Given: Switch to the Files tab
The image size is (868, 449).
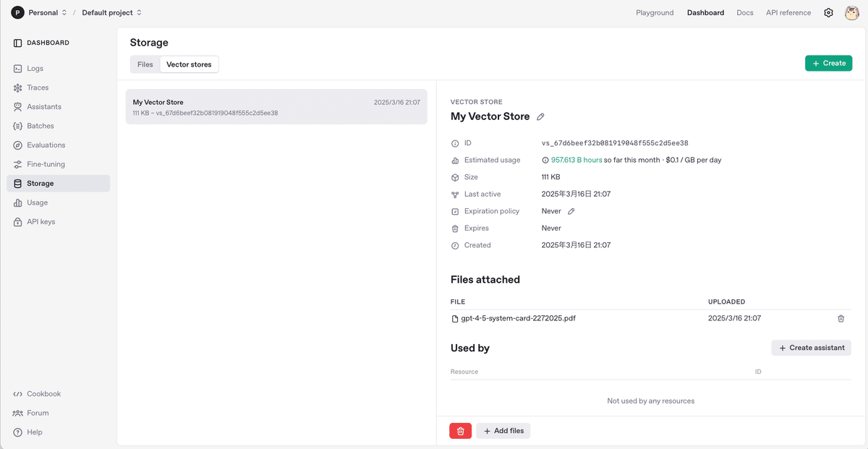Looking at the screenshot, I should [x=145, y=64].
